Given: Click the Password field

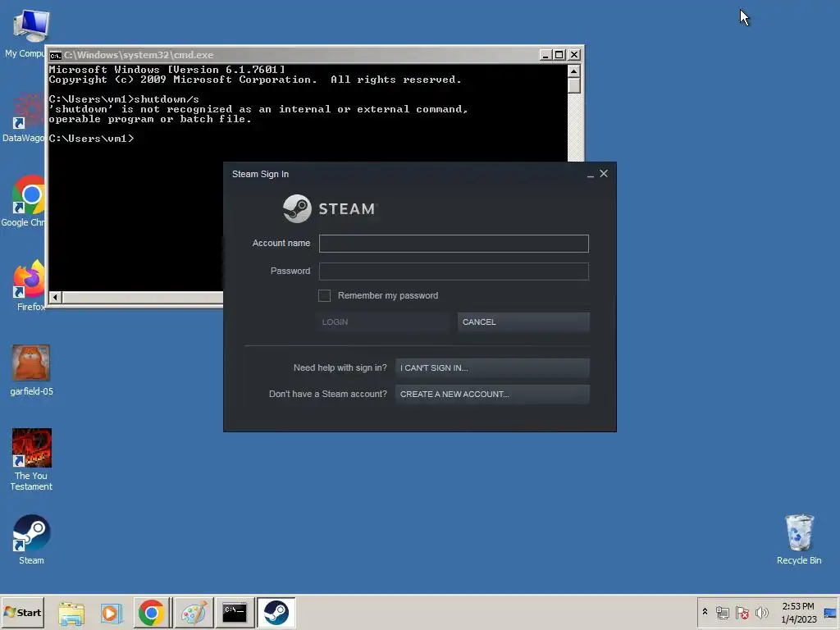Looking at the screenshot, I should [x=454, y=271].
